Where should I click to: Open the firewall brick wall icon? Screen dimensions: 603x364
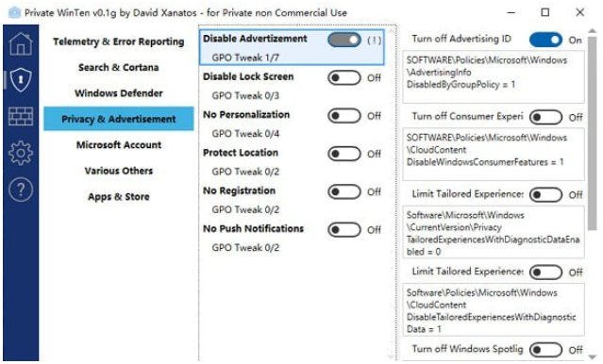coord(21,116)
